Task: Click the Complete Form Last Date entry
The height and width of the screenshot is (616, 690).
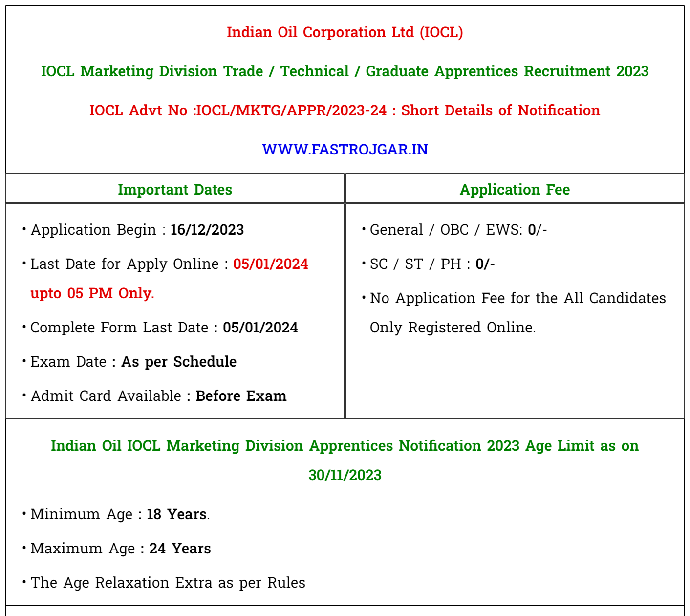Action: (164, 328)
